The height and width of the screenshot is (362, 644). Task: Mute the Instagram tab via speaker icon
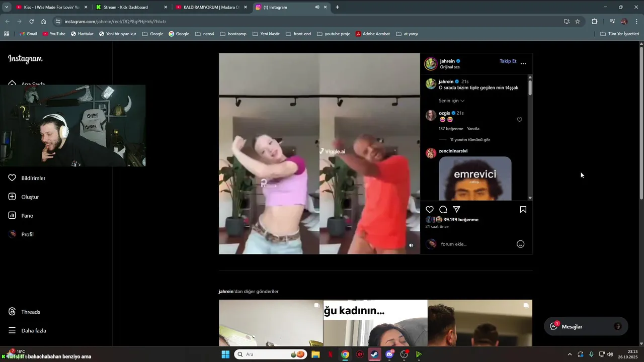click(x=317, y=7)
